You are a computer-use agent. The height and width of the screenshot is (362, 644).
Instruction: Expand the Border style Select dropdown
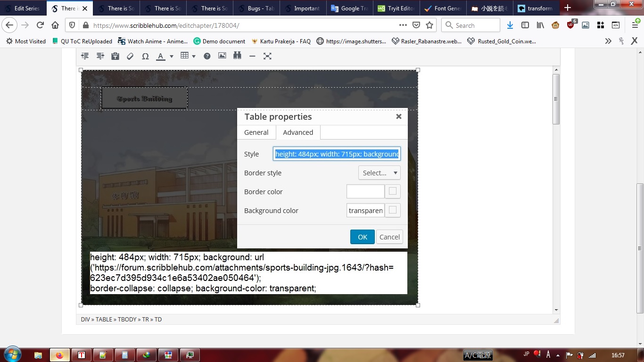[x=379, y=173]
